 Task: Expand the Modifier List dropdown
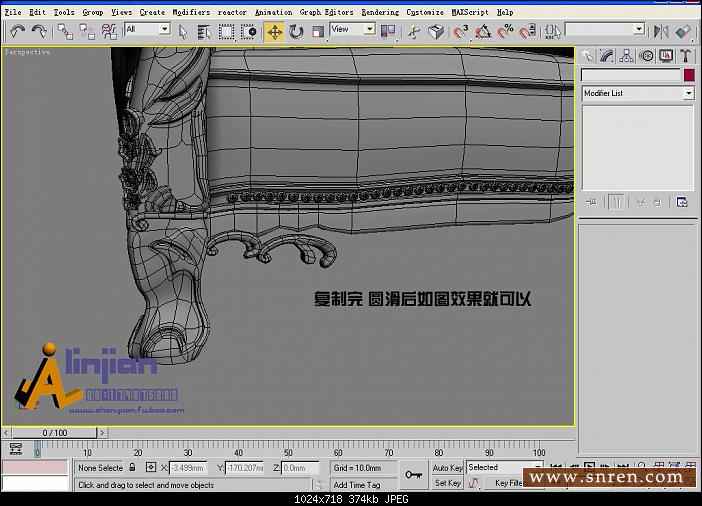tap(688, 93)
